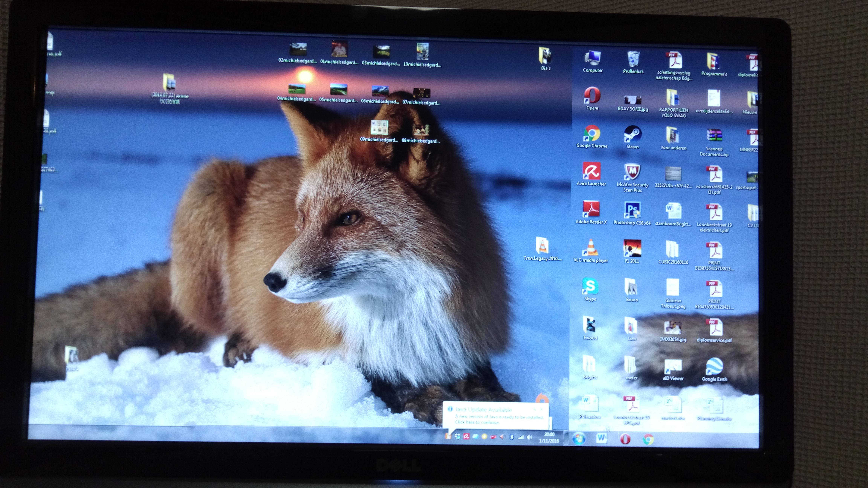Click the volume speaker tray icon
The width and height of the screenshot is (868, 488).
(530, 437)
